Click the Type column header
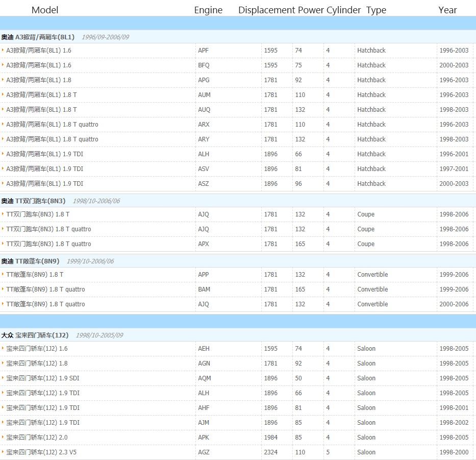This screenshot has width=476, height=460. coord(376,10)
